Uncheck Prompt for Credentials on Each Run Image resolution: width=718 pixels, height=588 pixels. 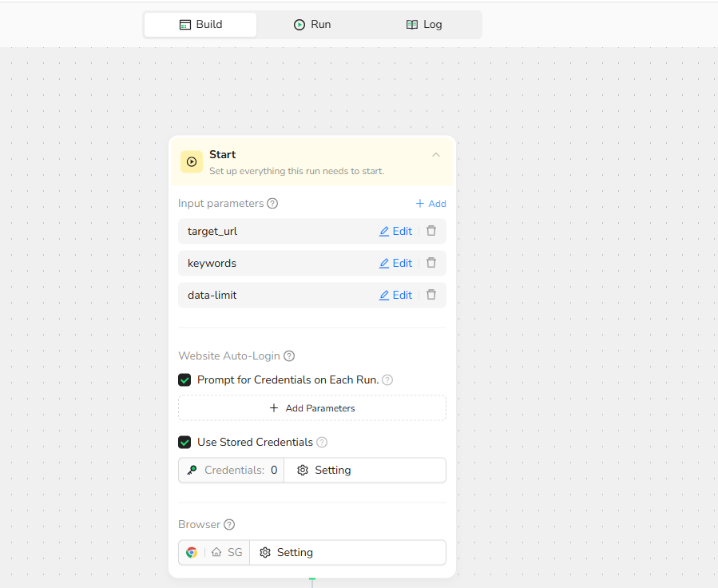pos(184,380)
